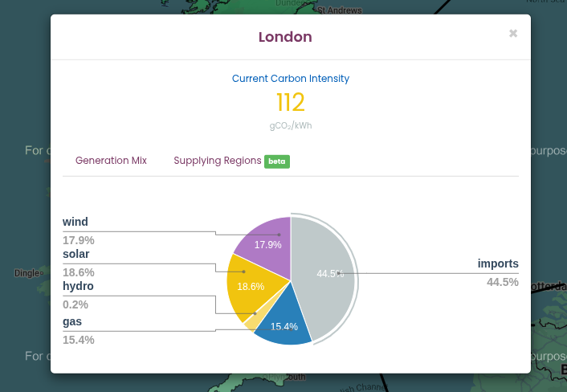Click the 0.2% hydro value
Viewport: 567px width, 392px height.
pyautogui.click(x=75, y=304)
